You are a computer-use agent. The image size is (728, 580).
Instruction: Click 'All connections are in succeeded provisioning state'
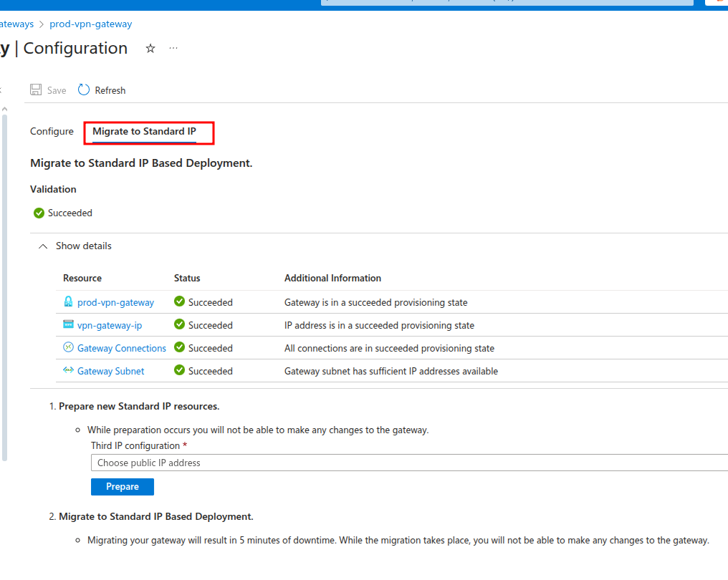coord(389,349)
